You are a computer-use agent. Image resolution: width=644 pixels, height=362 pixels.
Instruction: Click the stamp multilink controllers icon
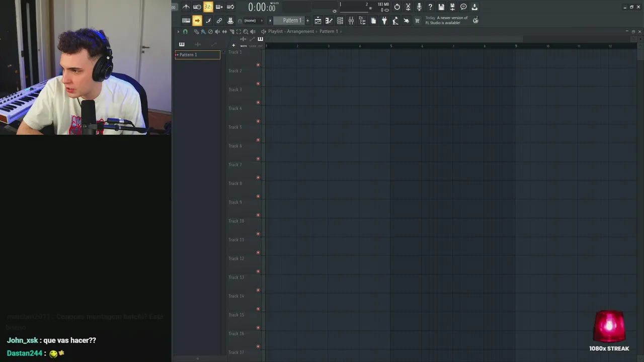230,21
